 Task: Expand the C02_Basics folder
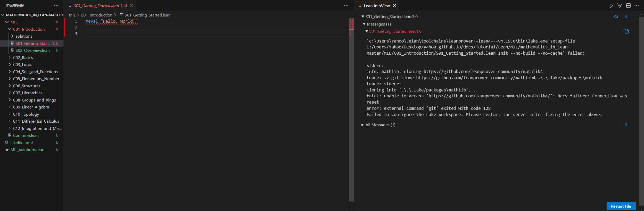[23, 57]
